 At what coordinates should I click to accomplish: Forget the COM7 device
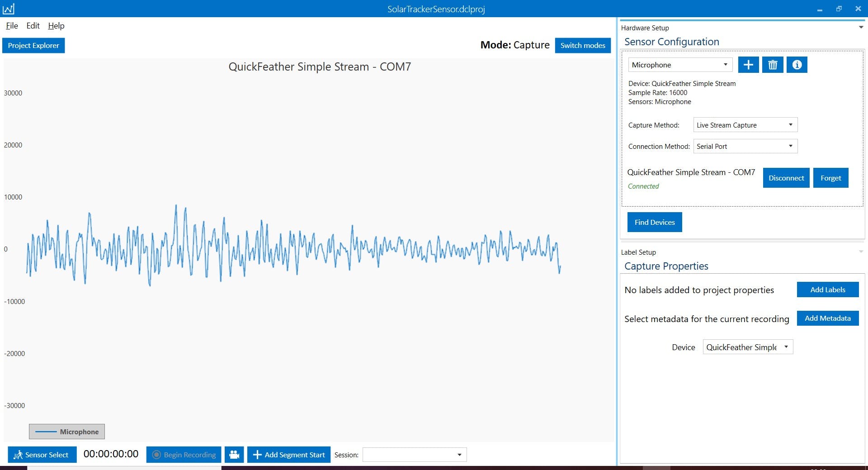point(830,178)
